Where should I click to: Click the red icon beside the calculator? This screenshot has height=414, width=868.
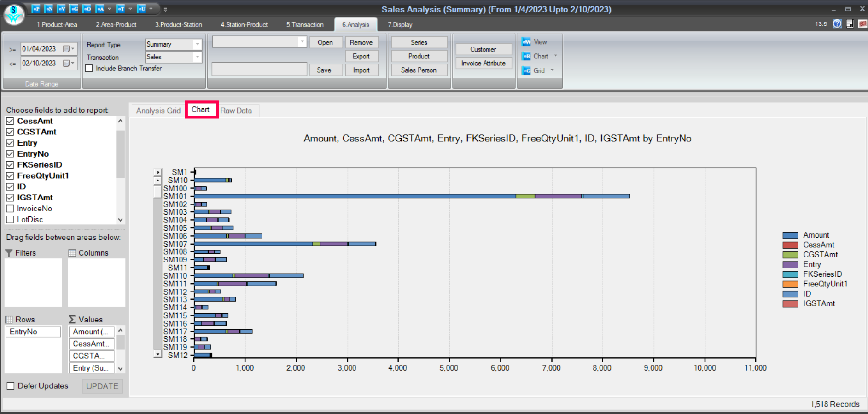coord(862,24)
